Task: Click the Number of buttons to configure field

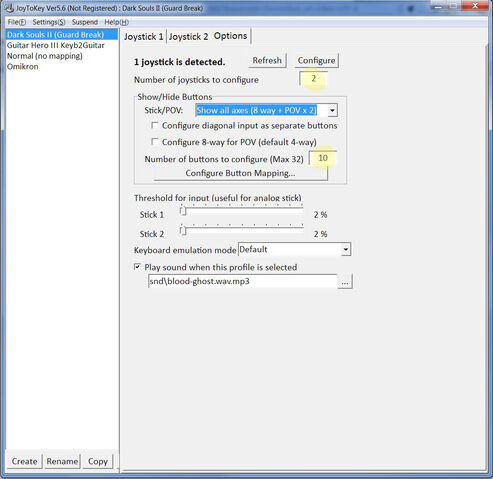Action: coord(323,158)
